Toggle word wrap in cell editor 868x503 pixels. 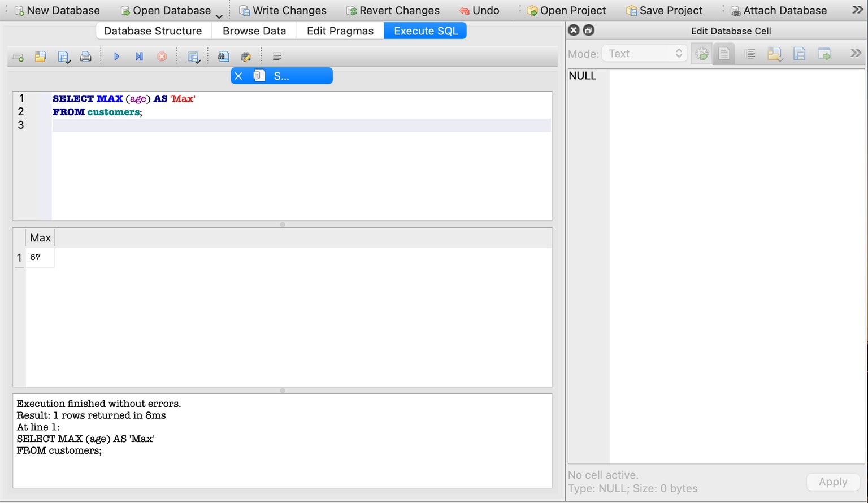coord(724,54)
